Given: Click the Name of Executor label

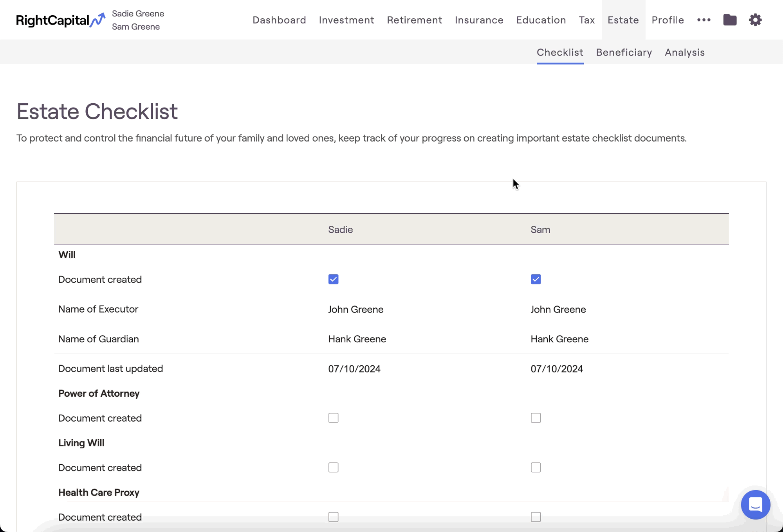Looking at the screenshot, I should pyautogui.click(x=98, y=309).
